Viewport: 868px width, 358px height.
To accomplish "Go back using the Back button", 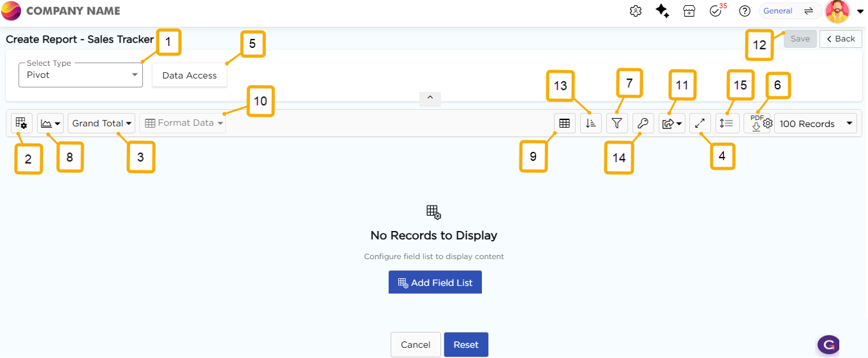I will [841, 39].
